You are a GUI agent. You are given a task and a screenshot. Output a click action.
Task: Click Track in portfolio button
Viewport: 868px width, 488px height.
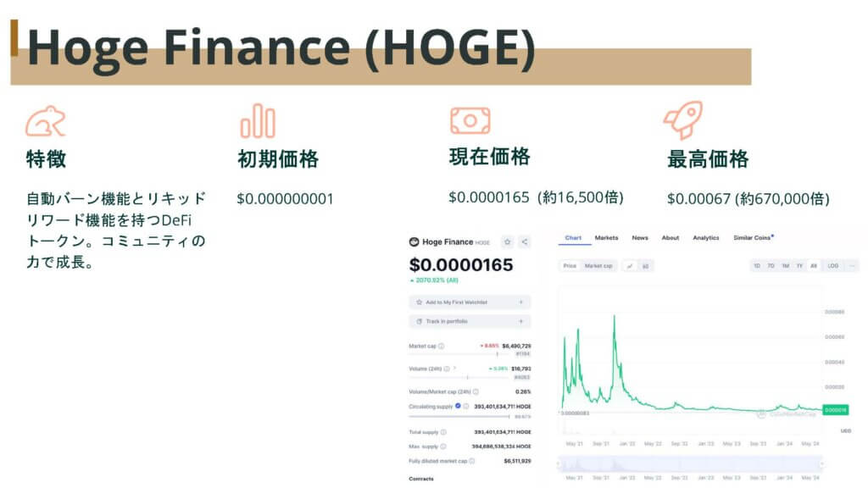[470, 321]
